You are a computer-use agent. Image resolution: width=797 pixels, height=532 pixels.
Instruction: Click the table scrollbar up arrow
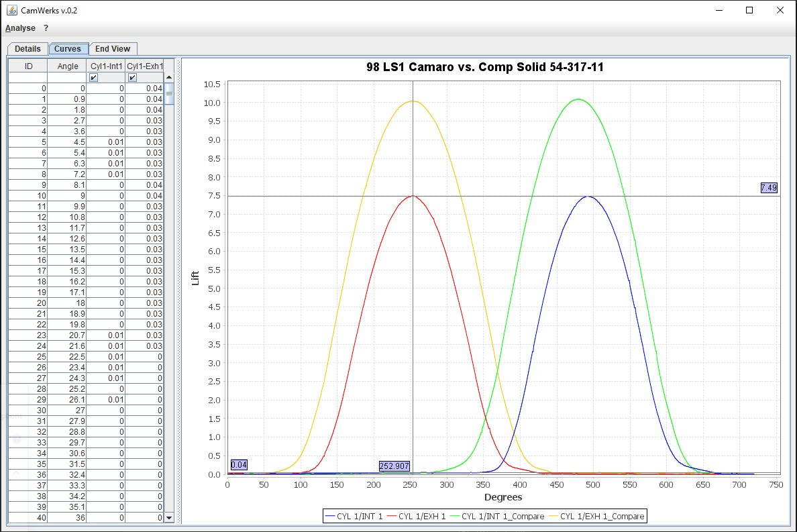pos(169,77)
